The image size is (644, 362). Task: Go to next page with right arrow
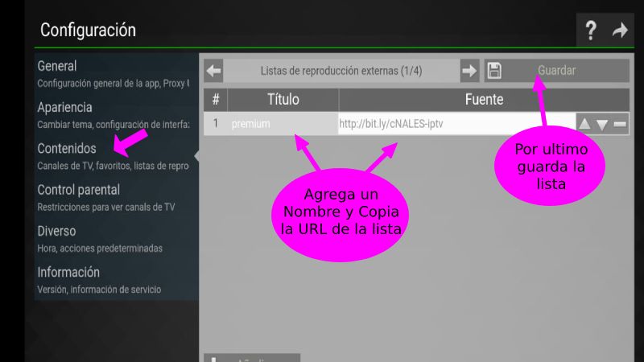coord(469,71)
